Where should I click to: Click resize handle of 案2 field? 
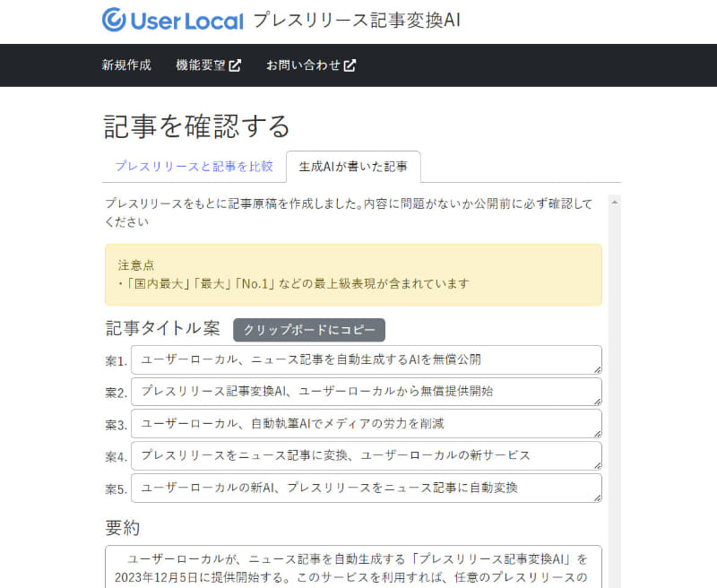[x=597, y=402]
